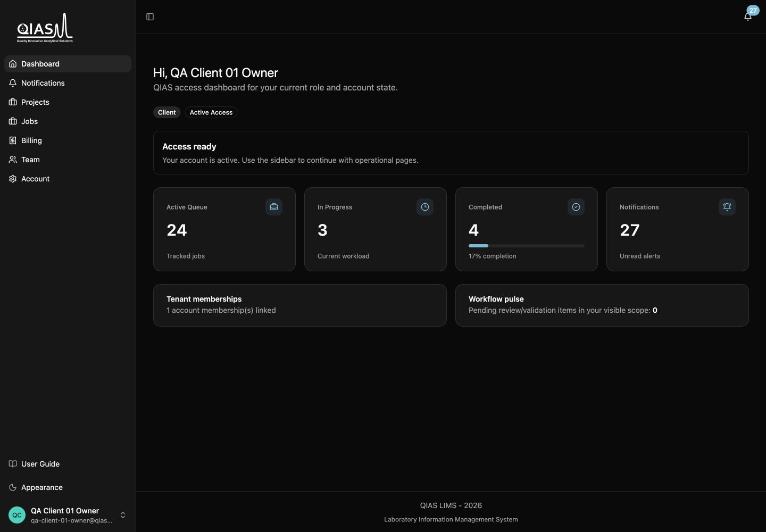Click the pending review/validation items line

pyautogui.click(x=563, y=310)
